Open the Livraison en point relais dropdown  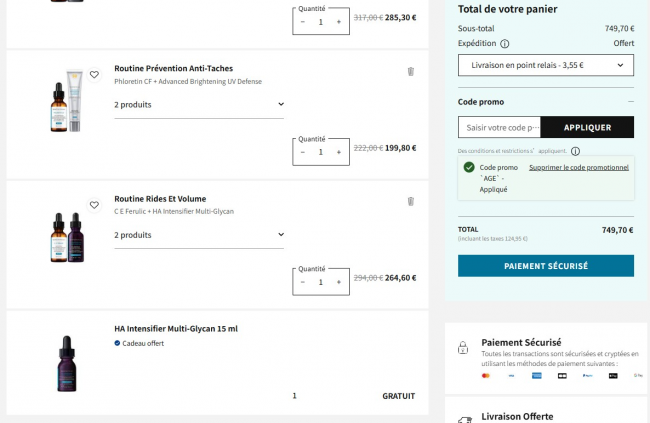[x=545, y=65]
